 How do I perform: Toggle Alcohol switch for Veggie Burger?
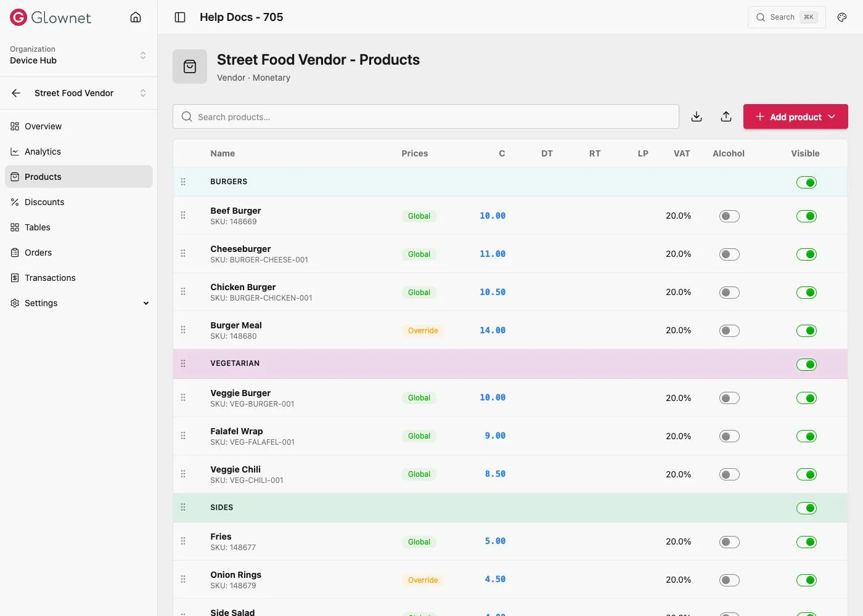pos(729,398)
